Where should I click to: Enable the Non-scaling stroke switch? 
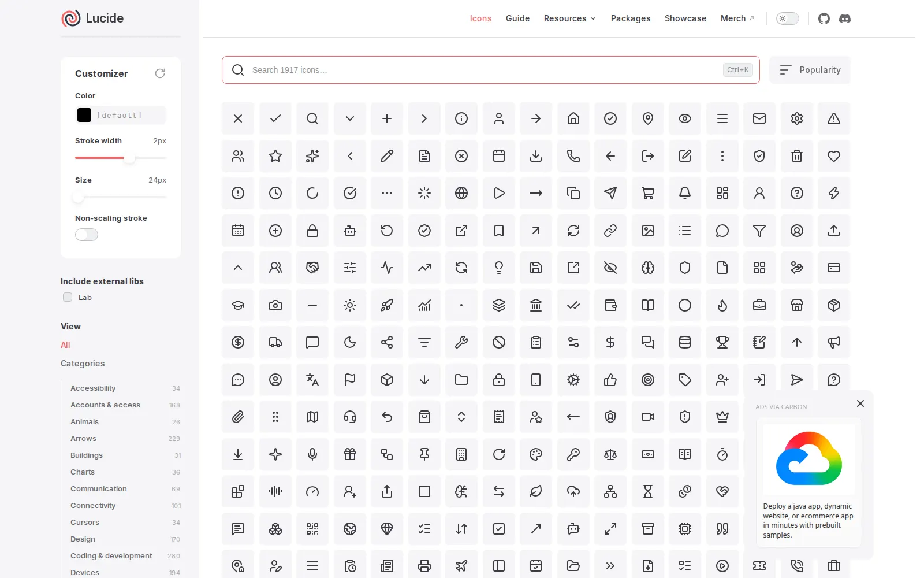tap(87, 235)
